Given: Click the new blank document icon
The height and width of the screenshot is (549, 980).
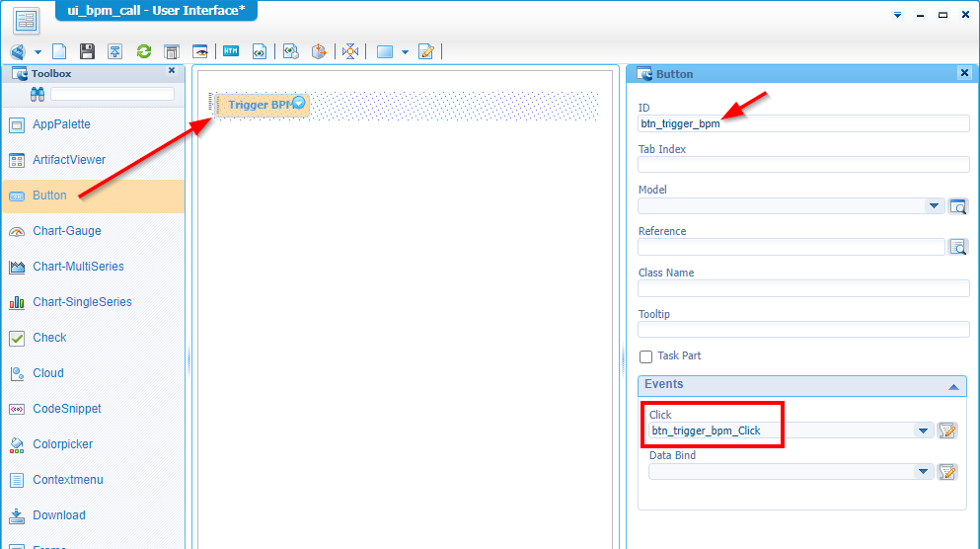Looking at the screenshot, I should pyautogui.click(x=59, y=51).
